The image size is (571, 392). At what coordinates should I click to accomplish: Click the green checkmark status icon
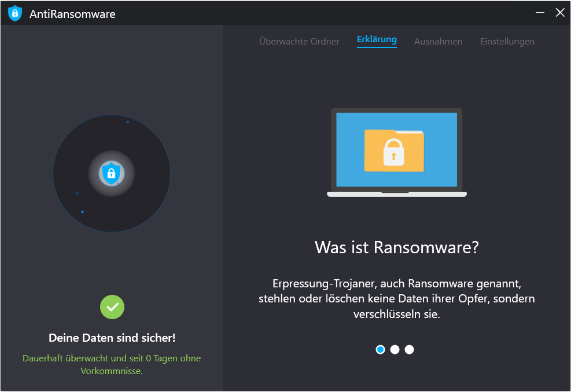112,307
